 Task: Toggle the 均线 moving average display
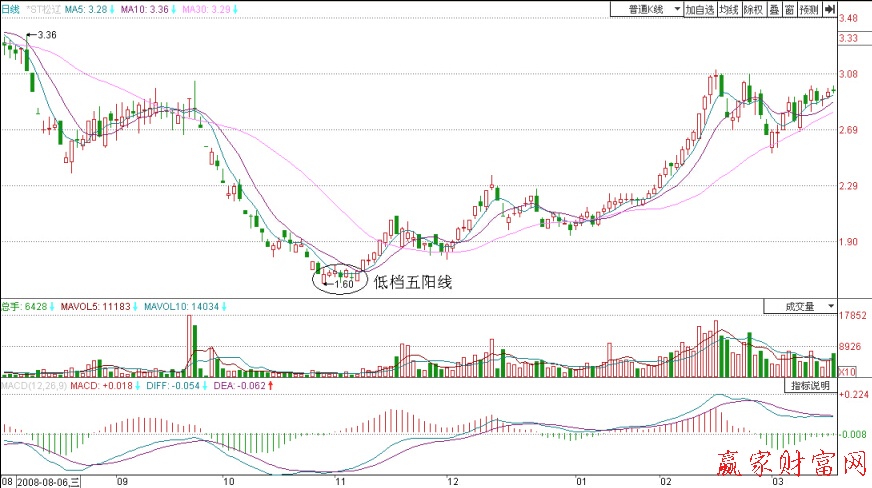click(729, 9)
